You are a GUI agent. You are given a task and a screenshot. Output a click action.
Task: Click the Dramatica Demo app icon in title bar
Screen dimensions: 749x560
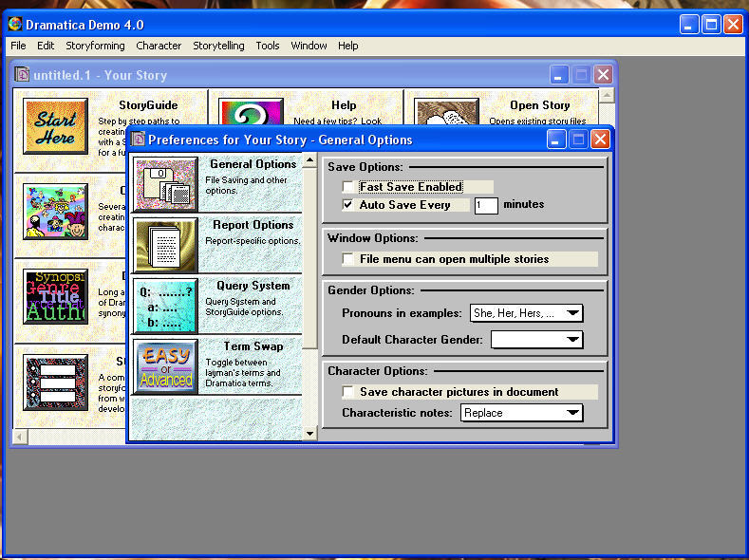click(x=15, y=24)
